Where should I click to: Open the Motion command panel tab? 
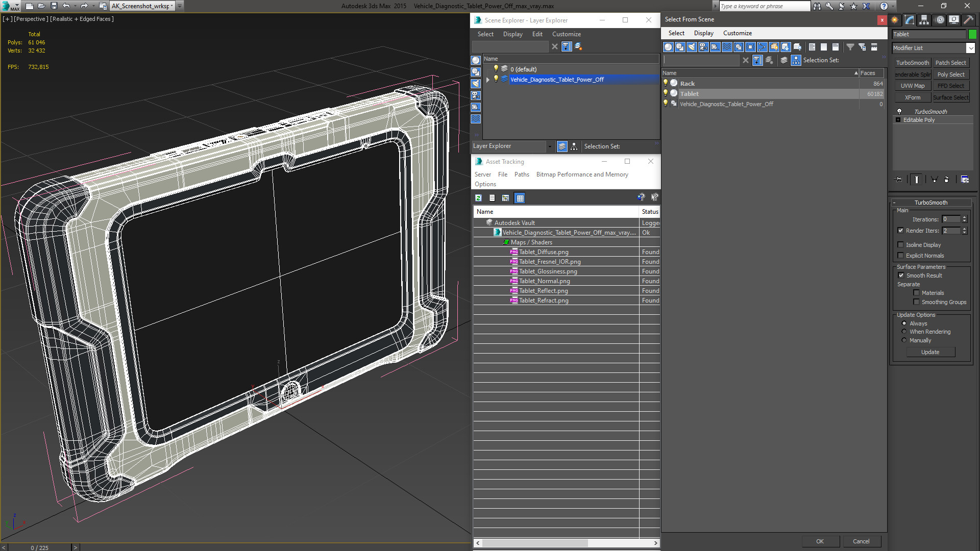click(940, 20)
